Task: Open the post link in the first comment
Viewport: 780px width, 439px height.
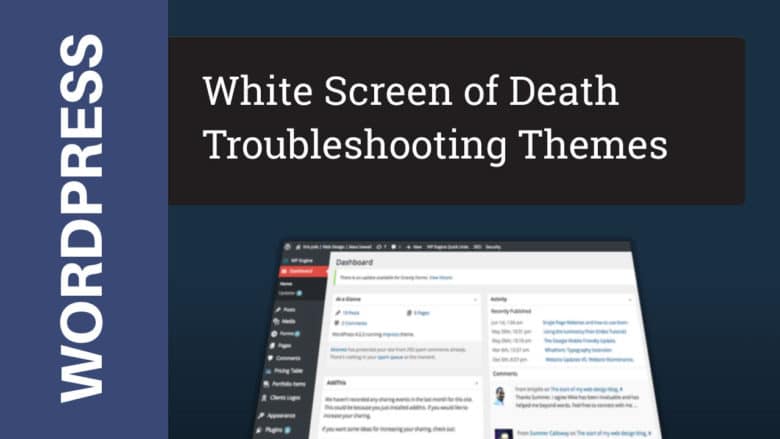Action: point(586,389)
